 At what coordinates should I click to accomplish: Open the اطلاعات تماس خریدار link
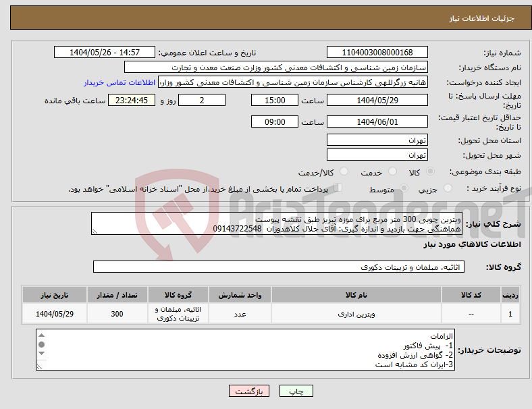(119, 82)
